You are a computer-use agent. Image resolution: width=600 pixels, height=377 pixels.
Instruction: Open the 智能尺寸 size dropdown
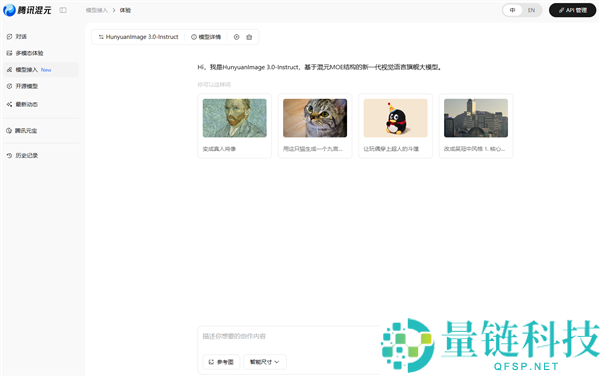(265, 362)
